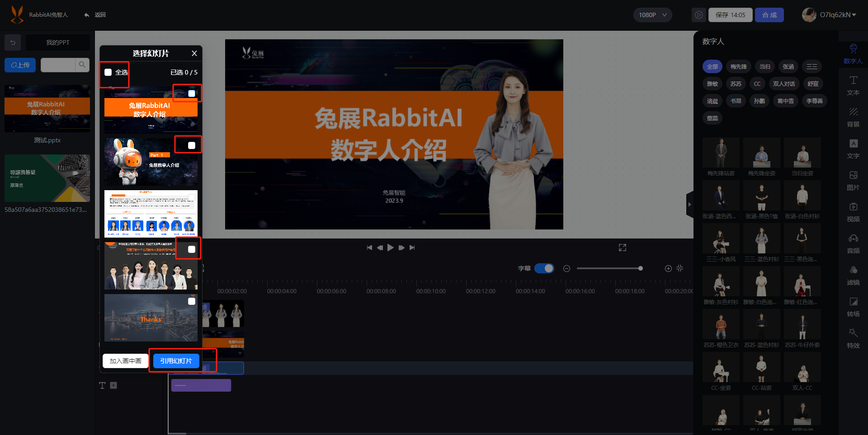Screen dimensions: 868x435
Task: Open the 图片 image panel icon
Action: click(x=853, y=175)
